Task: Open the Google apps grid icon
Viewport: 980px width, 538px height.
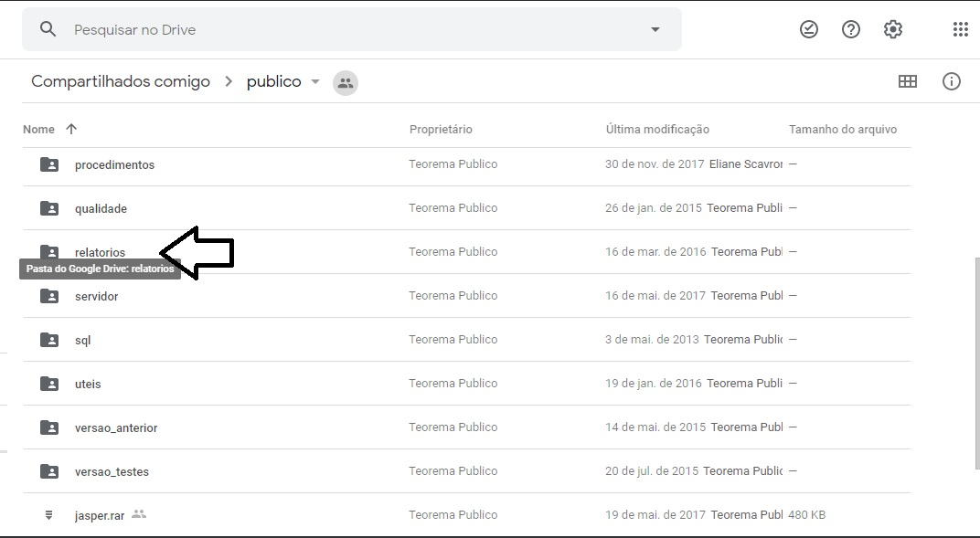Action: click(x=960, y=29)
